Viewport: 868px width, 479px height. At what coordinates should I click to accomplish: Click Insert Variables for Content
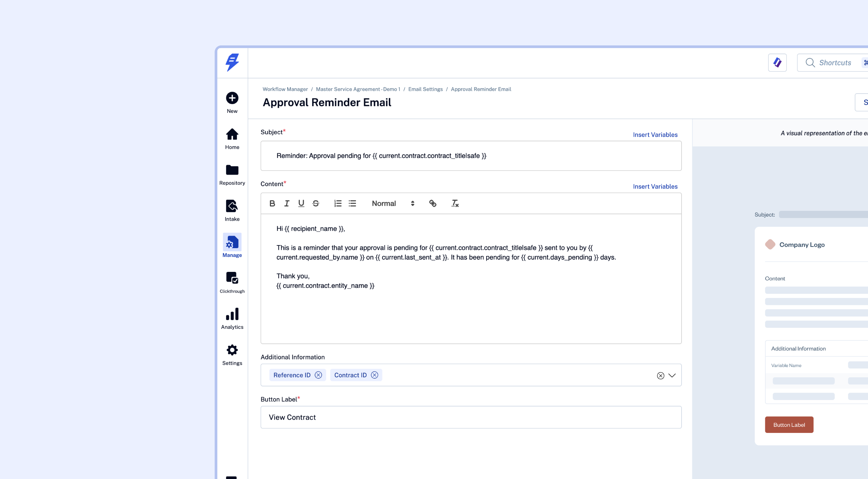click(x=655, y=186)
